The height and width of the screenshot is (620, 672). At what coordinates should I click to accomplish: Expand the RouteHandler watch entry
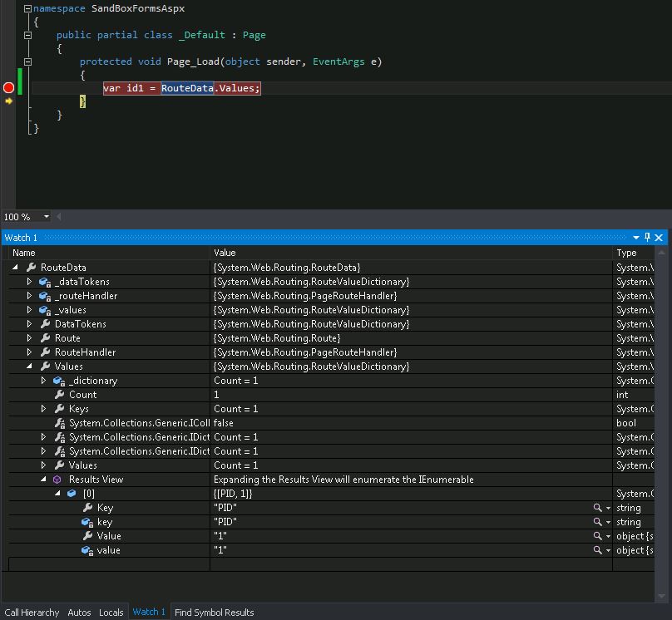coord(30,352)
